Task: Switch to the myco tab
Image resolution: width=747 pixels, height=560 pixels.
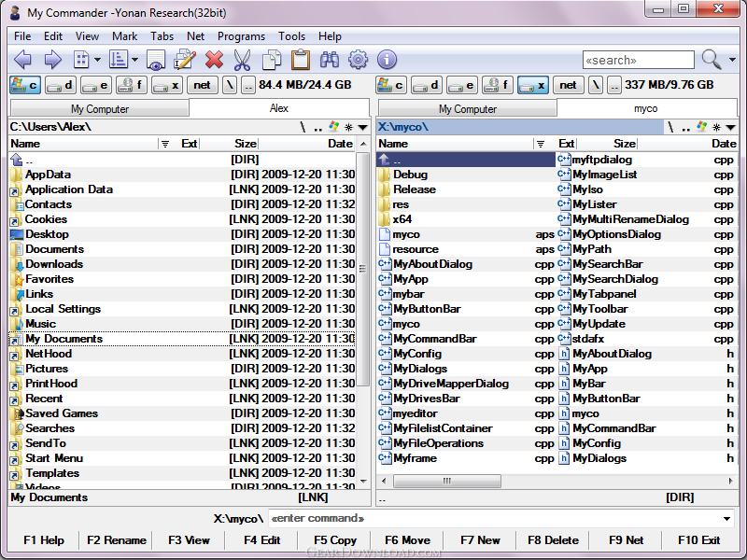Action: [646, 108]
